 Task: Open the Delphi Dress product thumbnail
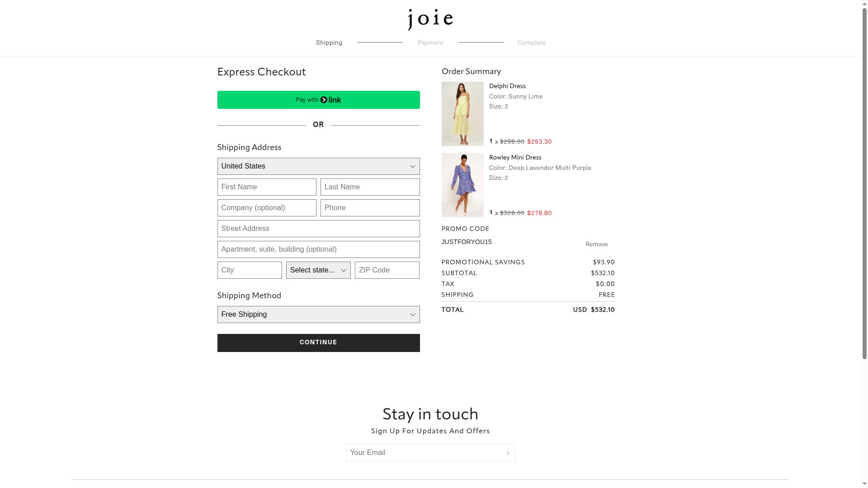(462, 114)
